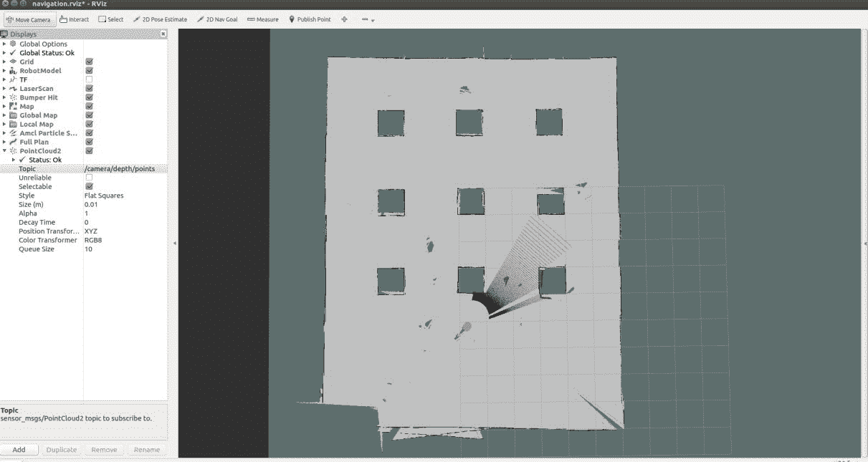Activate the Interact tool
This screenshot has width=868, height=462.
click(75, 19)
